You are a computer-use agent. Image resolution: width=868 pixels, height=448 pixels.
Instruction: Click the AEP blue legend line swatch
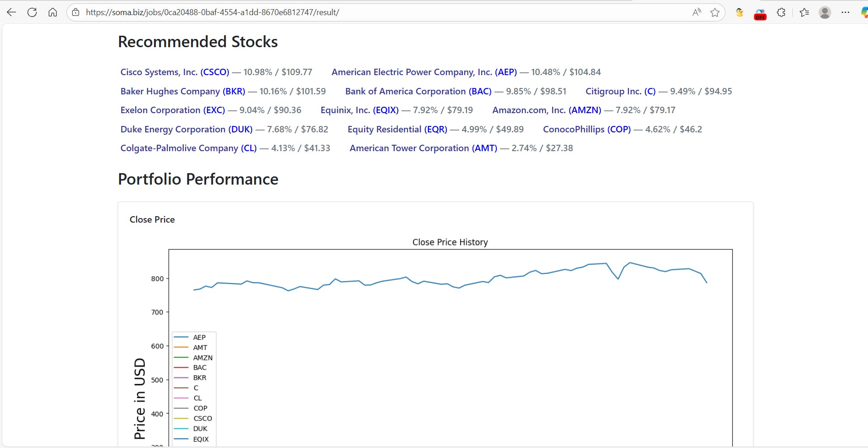pos(181,337)
